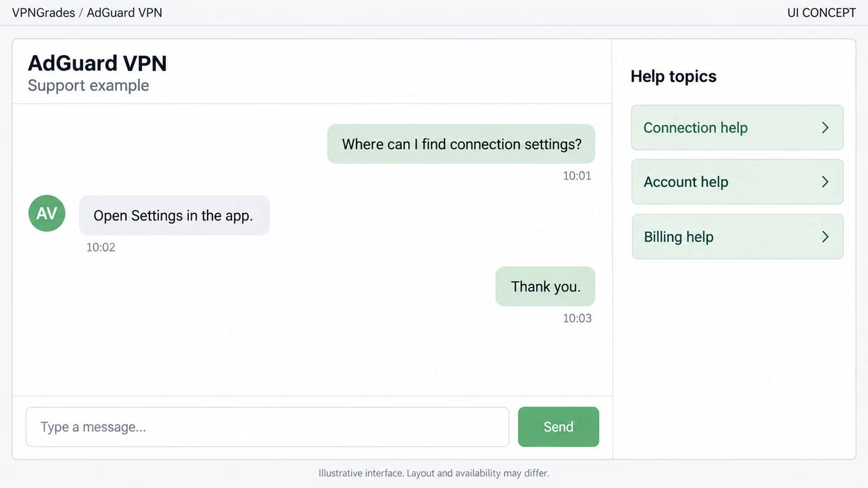Viewport: 868px width, 488px height.
Task: Click the AdGuard VPN chat heading
Action: pos(97,63)
